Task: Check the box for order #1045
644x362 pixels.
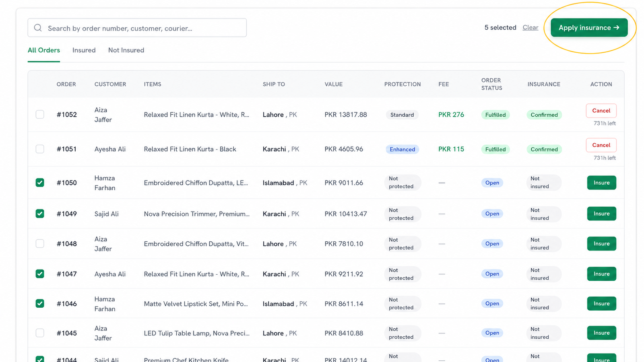Action: [x=40, y=333]
